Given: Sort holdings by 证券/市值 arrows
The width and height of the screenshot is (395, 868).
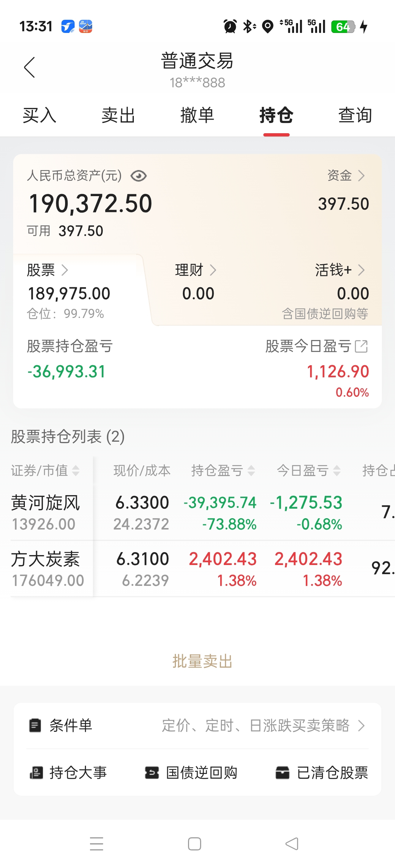Looking at the screenshot, I should [76, 470].
